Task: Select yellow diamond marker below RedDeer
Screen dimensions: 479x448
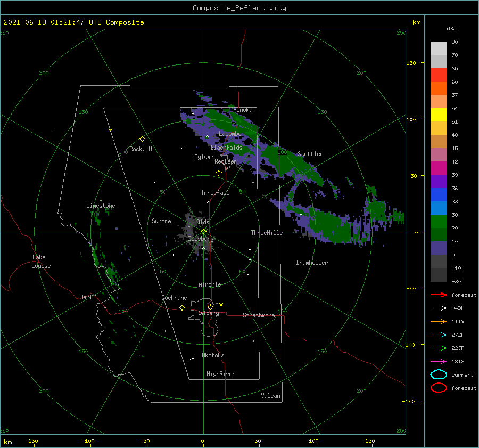Action: pos(219,173)
